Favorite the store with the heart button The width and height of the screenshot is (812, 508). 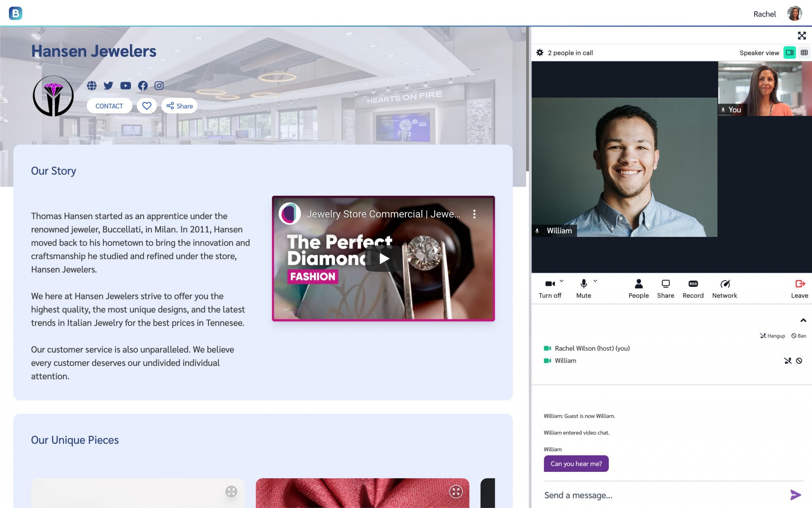click(x=147, y=106)
